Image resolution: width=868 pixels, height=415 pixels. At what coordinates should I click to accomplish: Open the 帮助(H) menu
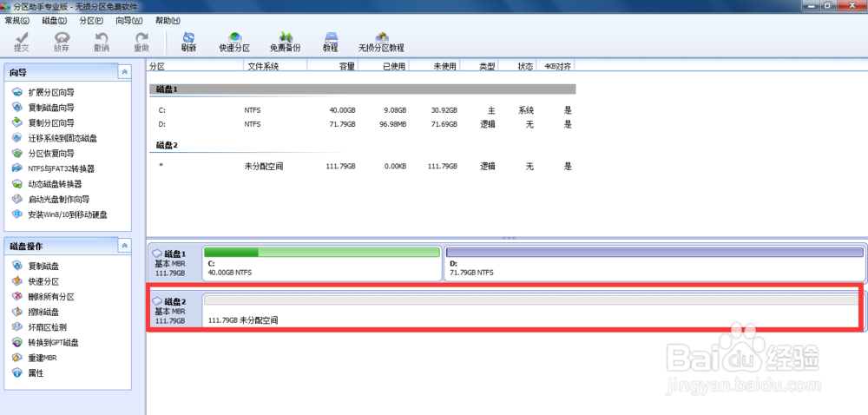pos(168,21)
